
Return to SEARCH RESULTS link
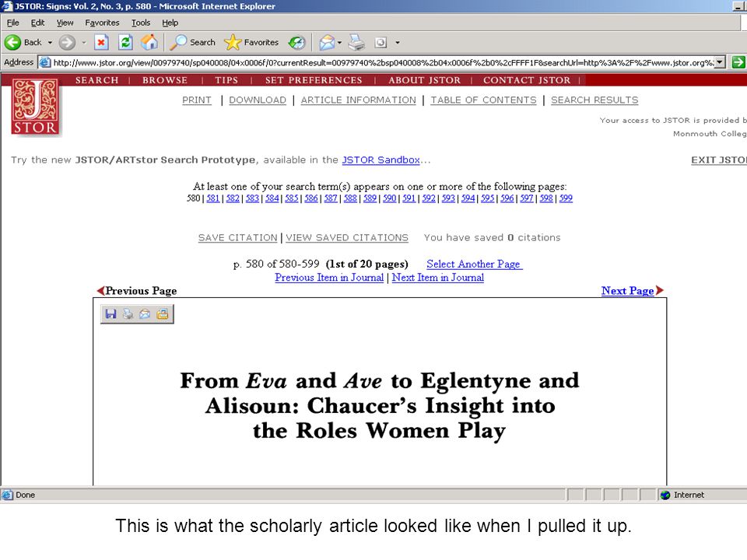coord(594,100)
